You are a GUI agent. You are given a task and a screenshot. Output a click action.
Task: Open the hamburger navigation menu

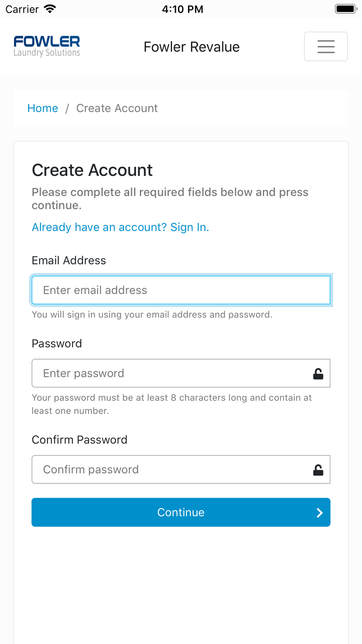[x=326, y=46]
